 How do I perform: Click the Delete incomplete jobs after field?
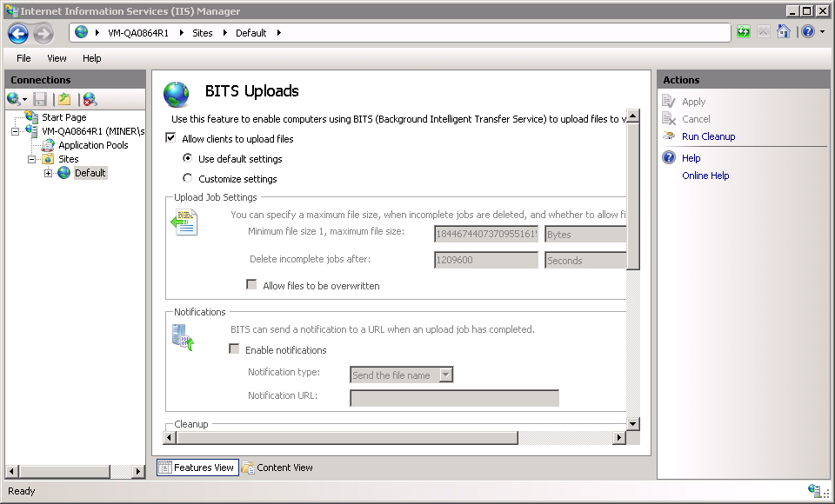486,260
